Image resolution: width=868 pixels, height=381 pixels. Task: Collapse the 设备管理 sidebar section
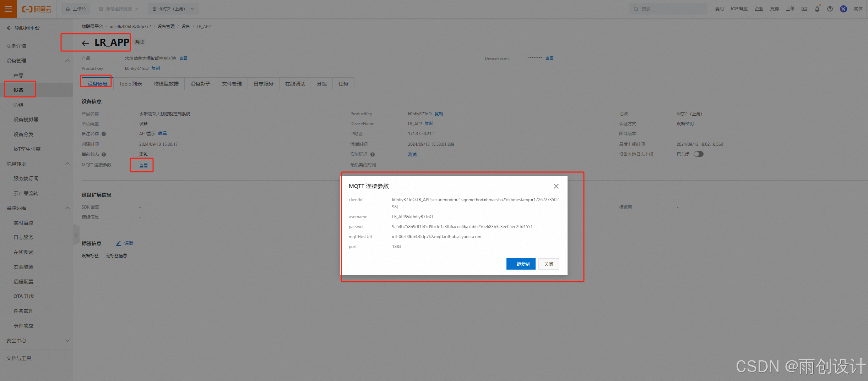pos(67,60)
